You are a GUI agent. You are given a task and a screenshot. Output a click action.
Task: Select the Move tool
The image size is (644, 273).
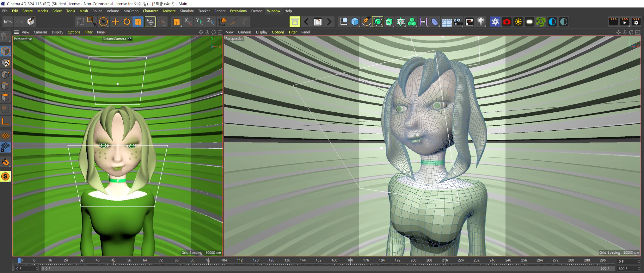(x=115, y=22)
